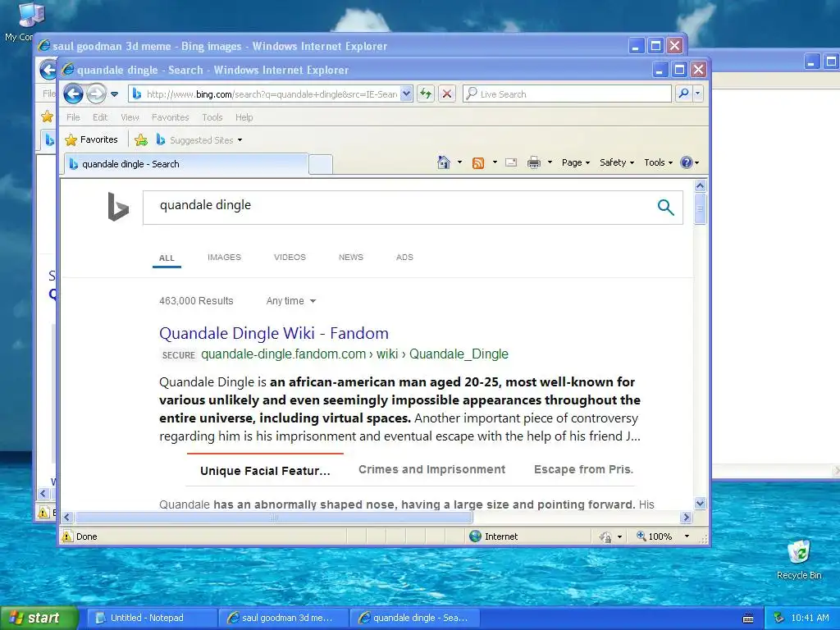
Task: Select the quandale dingle - Search tab
Action: [x=186, y=164]
